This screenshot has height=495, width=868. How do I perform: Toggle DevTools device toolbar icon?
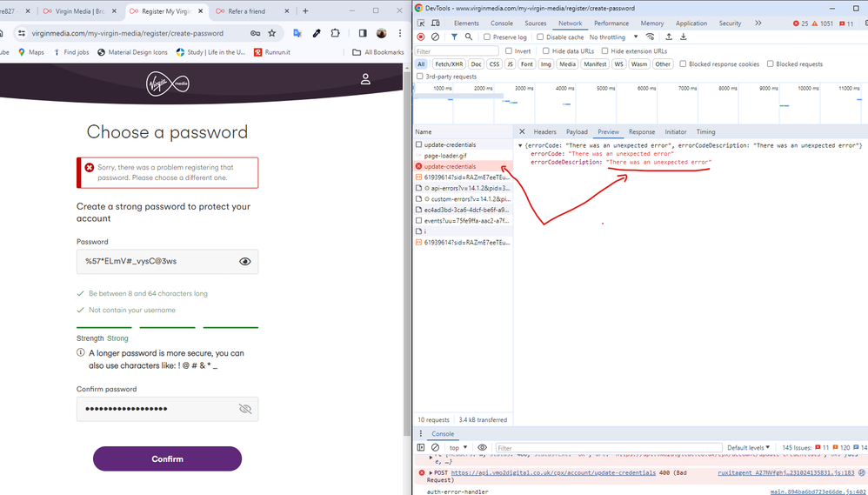(x=436, y=23)
